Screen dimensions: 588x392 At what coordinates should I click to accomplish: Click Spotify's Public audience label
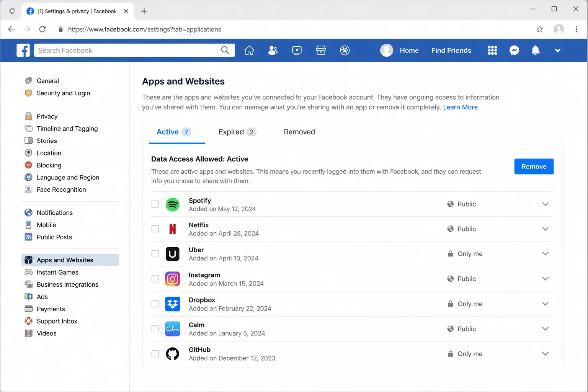[x=462, y=204]
